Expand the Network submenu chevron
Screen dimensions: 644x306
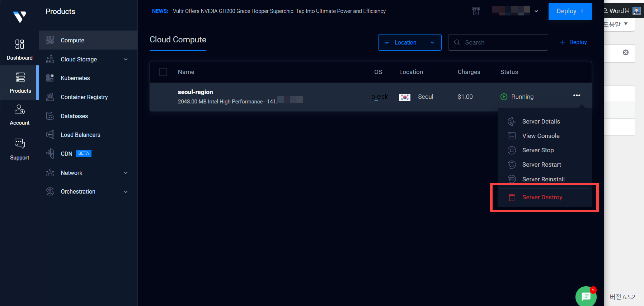[126, 173]
